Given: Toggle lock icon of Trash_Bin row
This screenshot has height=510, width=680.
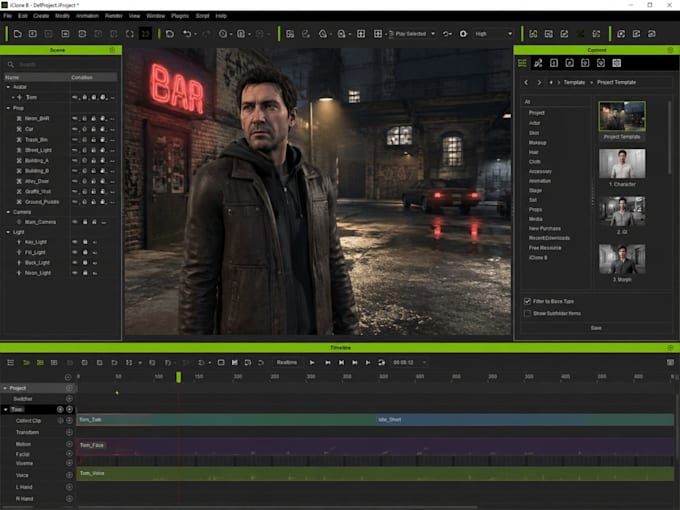Looking at the screenshot, I should point(93,140).
